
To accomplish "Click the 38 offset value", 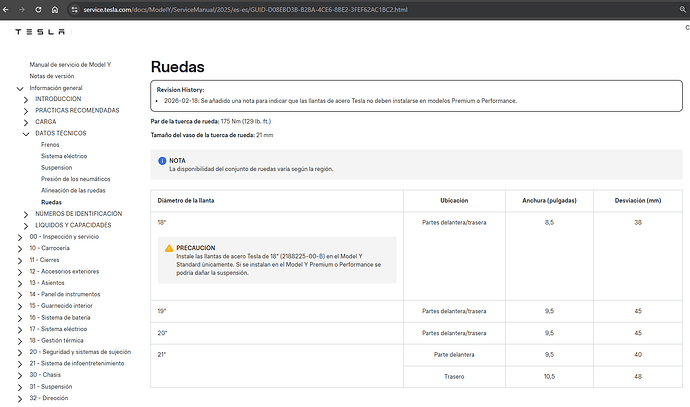I will tap(638, 223).
